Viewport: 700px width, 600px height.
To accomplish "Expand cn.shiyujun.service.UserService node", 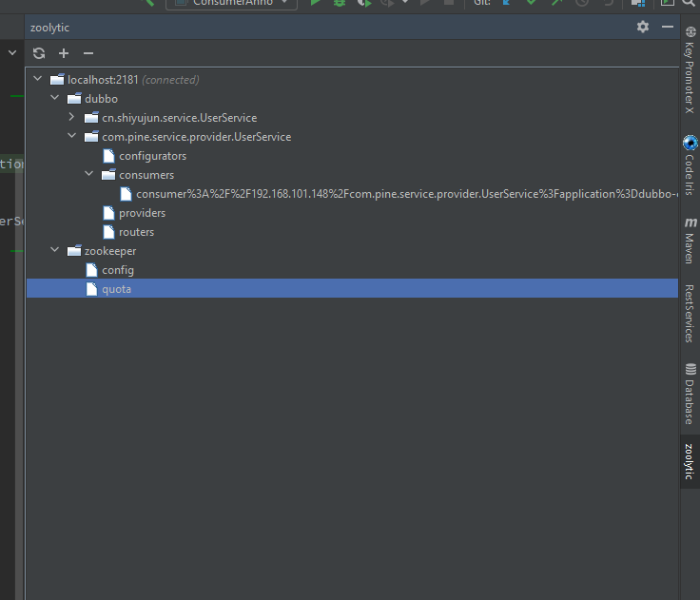I will point(71,117).
